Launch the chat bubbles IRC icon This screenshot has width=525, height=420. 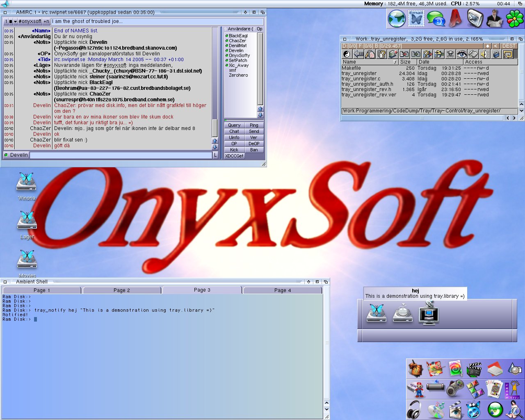click(x=436, y=18)
